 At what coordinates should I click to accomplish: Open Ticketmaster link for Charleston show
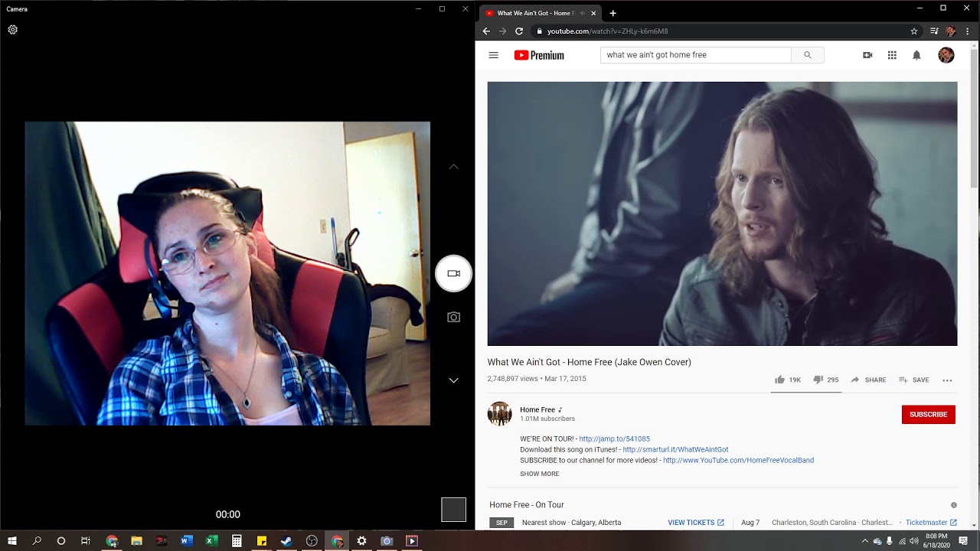(x=931, y=523)
